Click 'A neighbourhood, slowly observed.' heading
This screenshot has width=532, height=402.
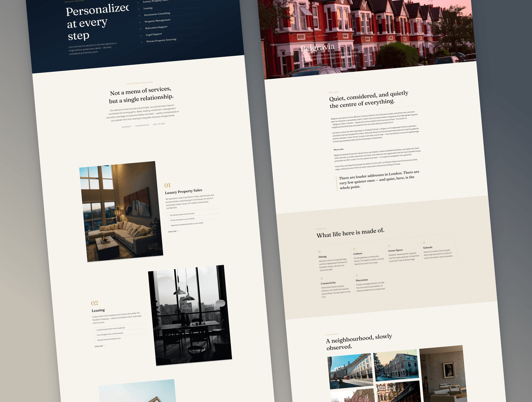[x=359, y=342]
